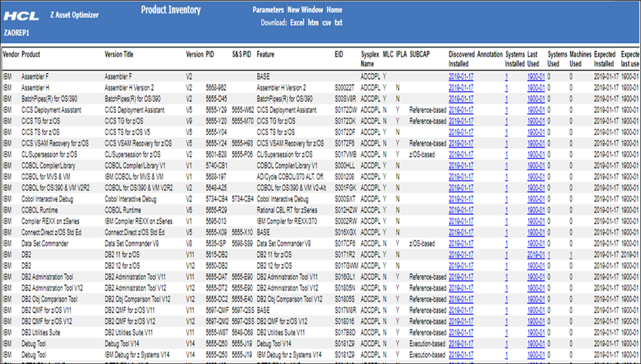Screen dimensions: 641x364
Task: Download report as Excel
Action: pos(297,23)
